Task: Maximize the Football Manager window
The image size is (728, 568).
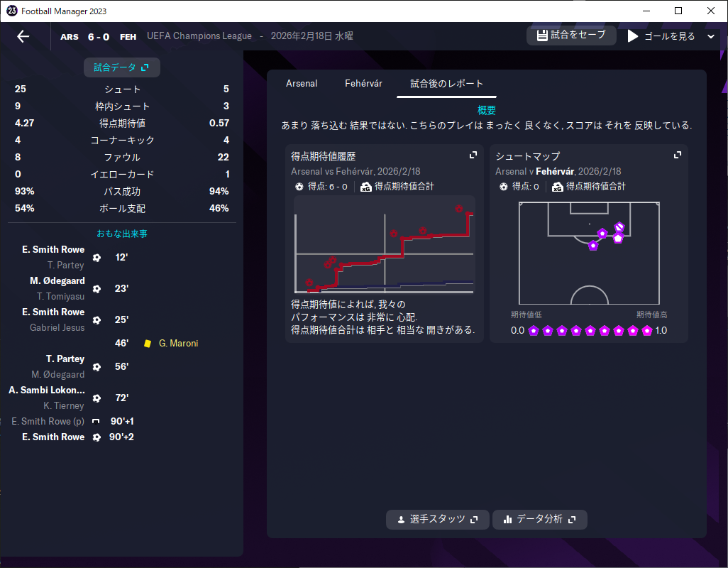Action: click(x=678, y=11)
